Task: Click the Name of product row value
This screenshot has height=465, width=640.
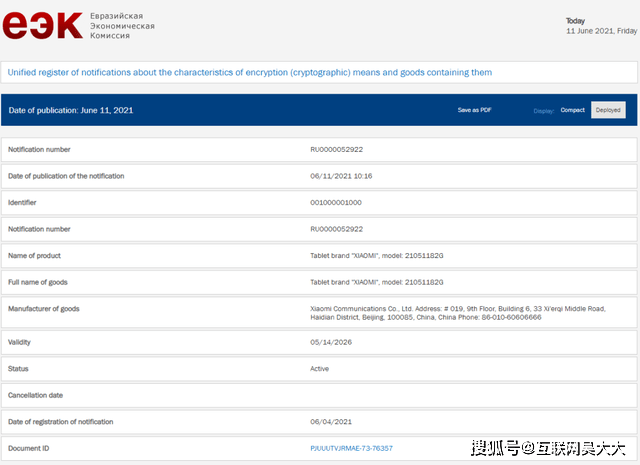Action: pos(377,256)
